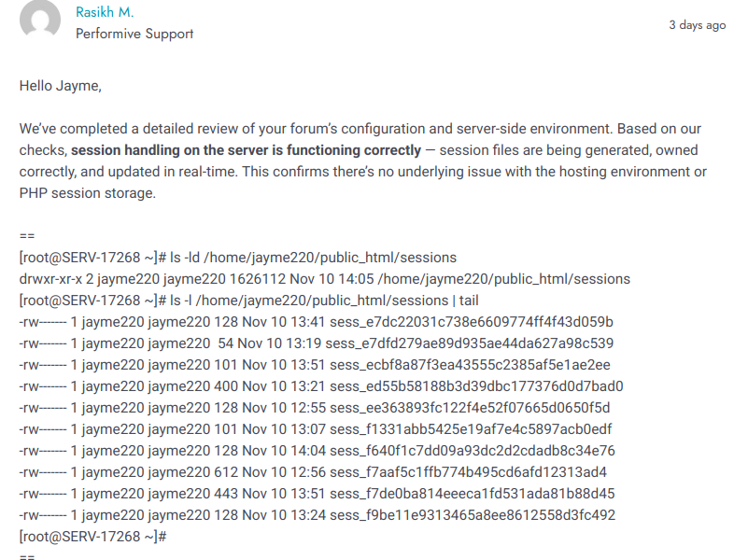The height and width of the screenshot is (560, 734).
Task: Click the "3 days ago" timestamp
Action: (697, 25)
